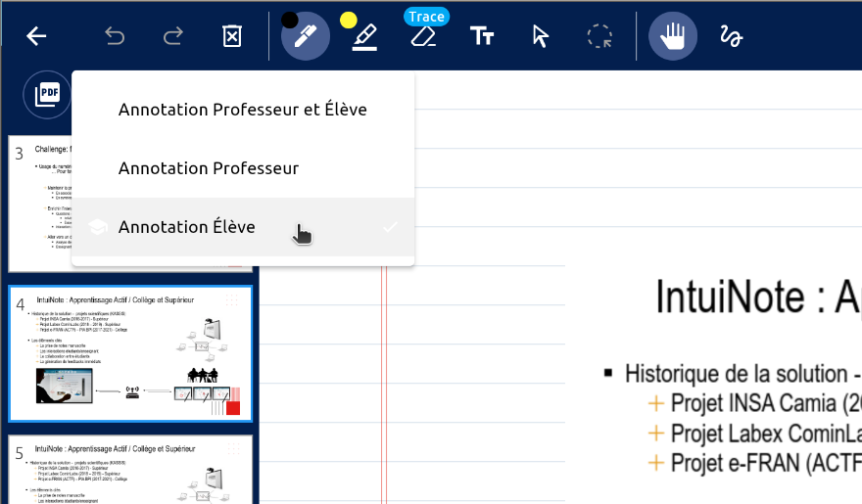862x504 pixels.
Task: Choose the highlighter tool
Action: (x=364, y=37)
